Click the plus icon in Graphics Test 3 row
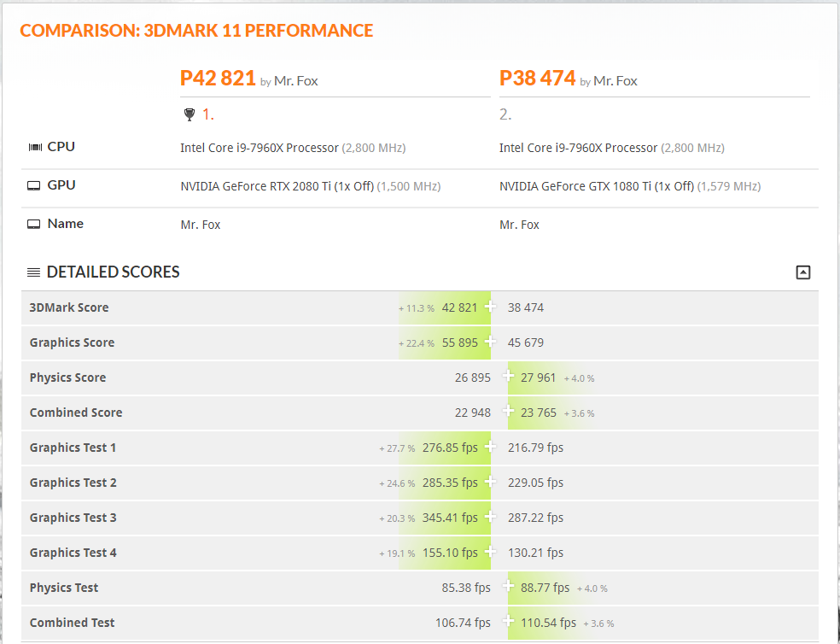The height and width of the screenshot is (644, 840). pyautogui.click(x=490, y=517)
